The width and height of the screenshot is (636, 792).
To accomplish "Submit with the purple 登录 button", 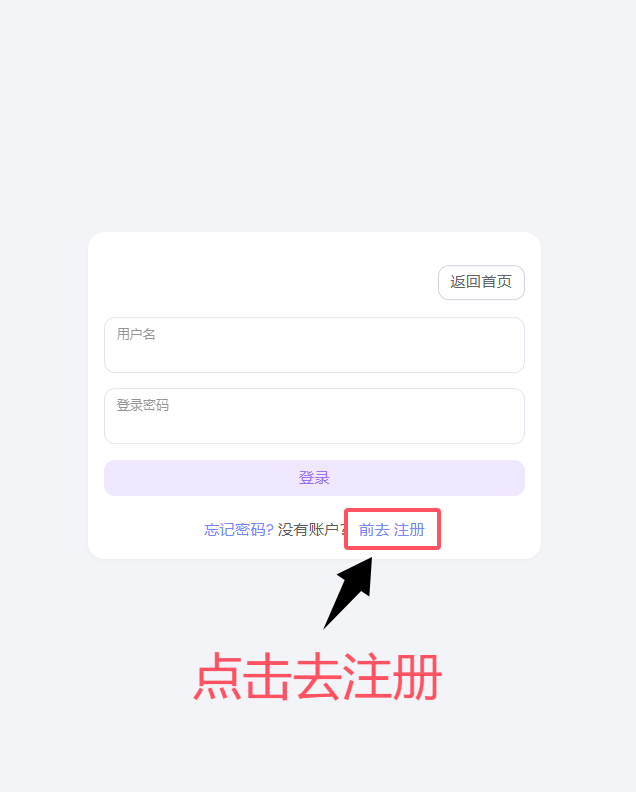I will pyautogui.click(x=314, y=478).
